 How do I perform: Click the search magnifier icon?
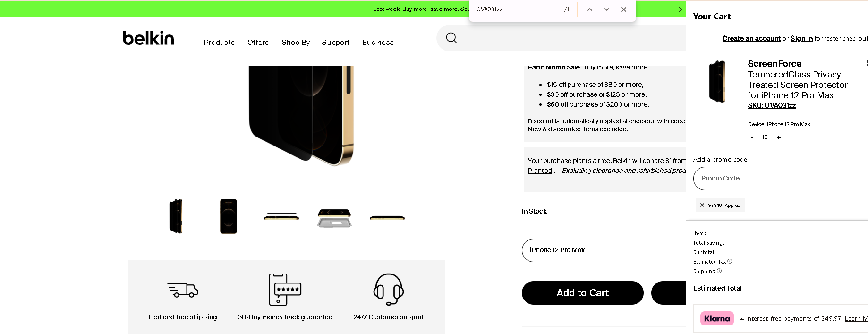pyautogui.click(x=451, y=38)
